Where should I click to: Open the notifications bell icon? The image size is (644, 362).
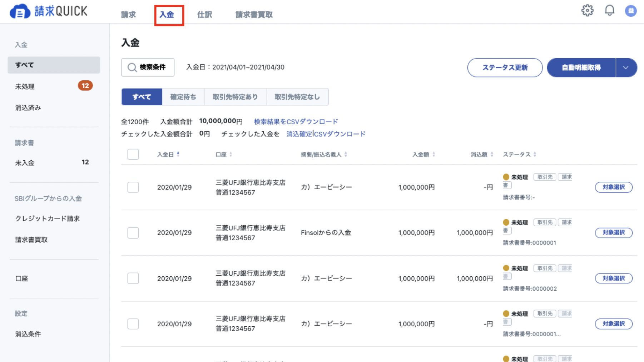(609, 10)
